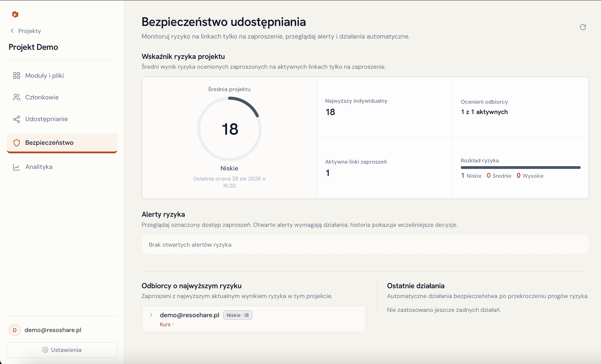The image size is (601, 364).
Task: Click the '0 Średnie' risk count
Action: [x=499, y=176]
